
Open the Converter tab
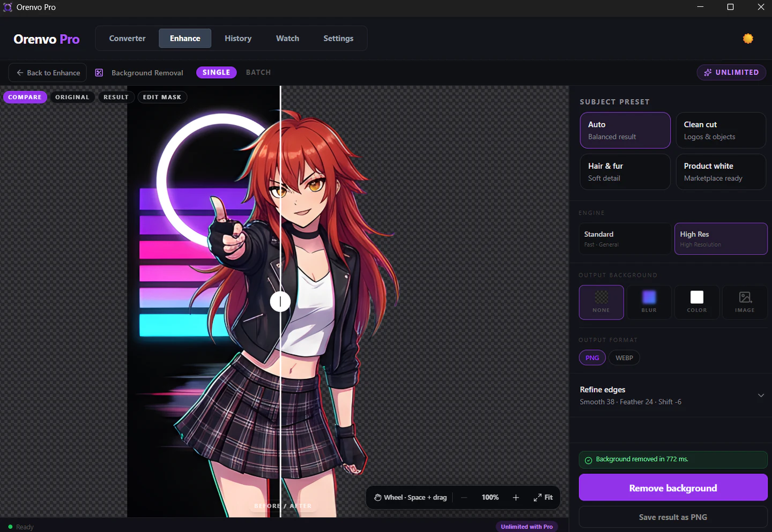[x=127, y=39]
